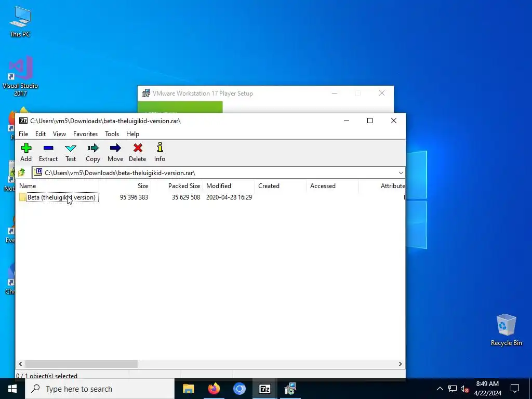Click the 95 396 383 size value
Image resolution: width=532 pixels, height=399 pixels.
[134, 197]
